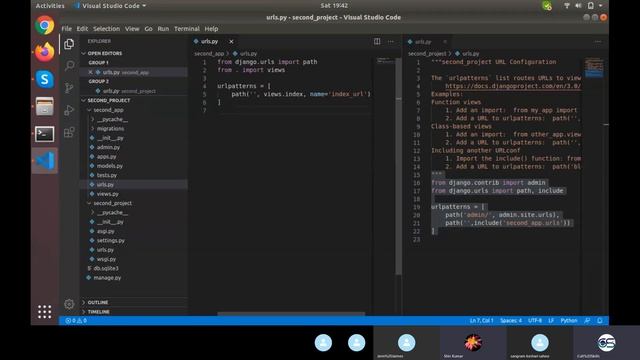Click Activities in the top bar
The width and height of the screenshot is (640, 360).
click(x=50, y=6)
